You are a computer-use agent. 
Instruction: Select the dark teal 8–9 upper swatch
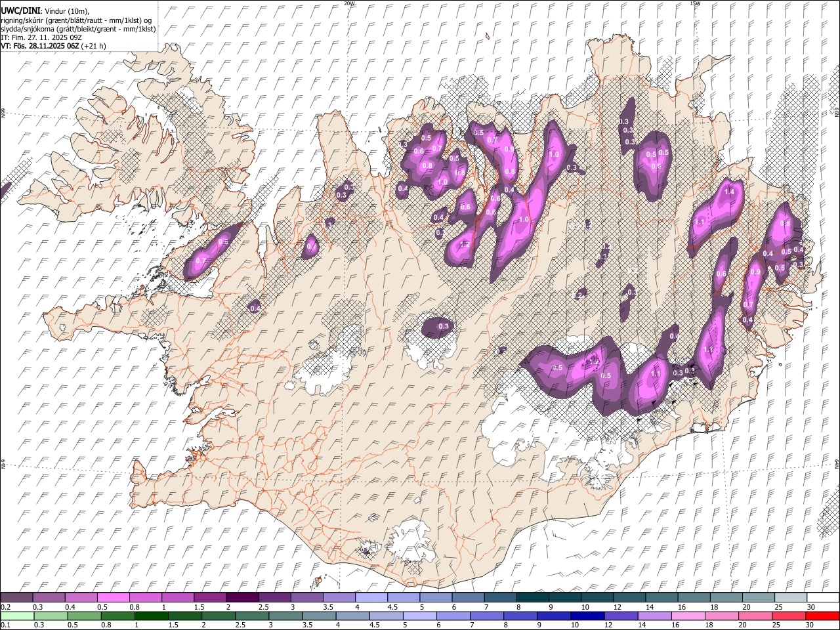tap(532, 598)
